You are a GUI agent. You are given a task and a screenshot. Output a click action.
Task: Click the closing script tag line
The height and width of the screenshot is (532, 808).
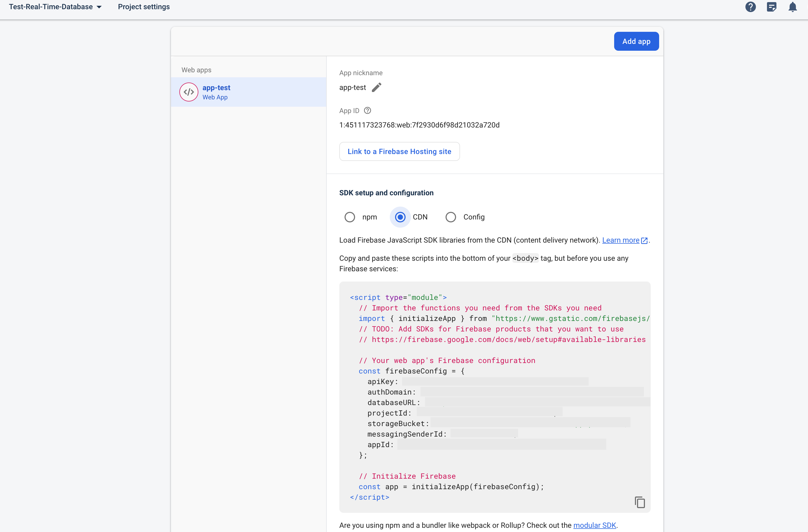[369, 497]
